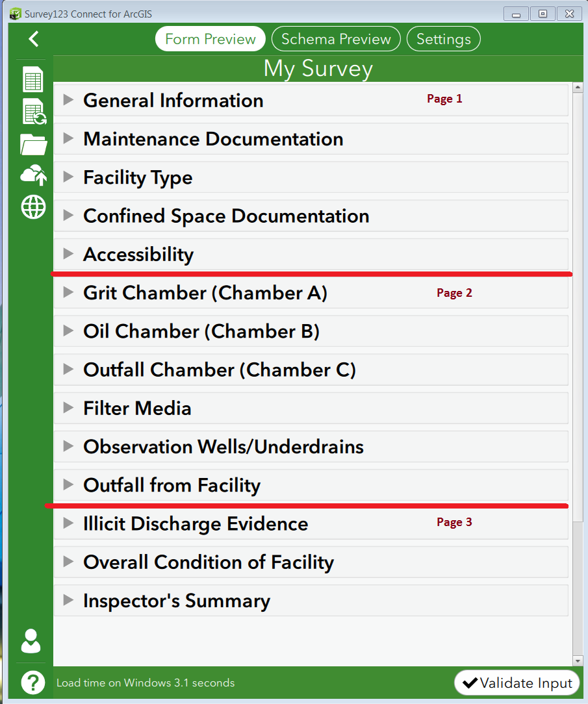Go back using the left chevron arrow
Viewport: 588px width, 704px height.
(34, 39)
